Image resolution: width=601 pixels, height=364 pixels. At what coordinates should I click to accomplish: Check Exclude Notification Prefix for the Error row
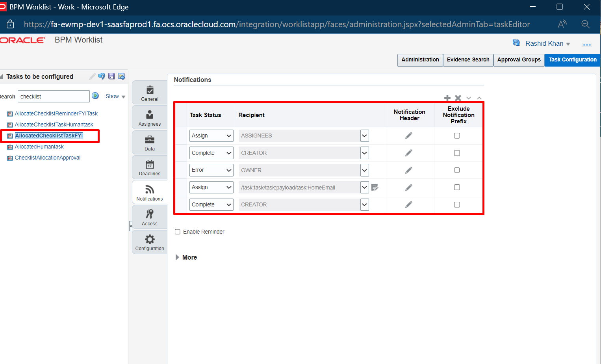(457, 170)
